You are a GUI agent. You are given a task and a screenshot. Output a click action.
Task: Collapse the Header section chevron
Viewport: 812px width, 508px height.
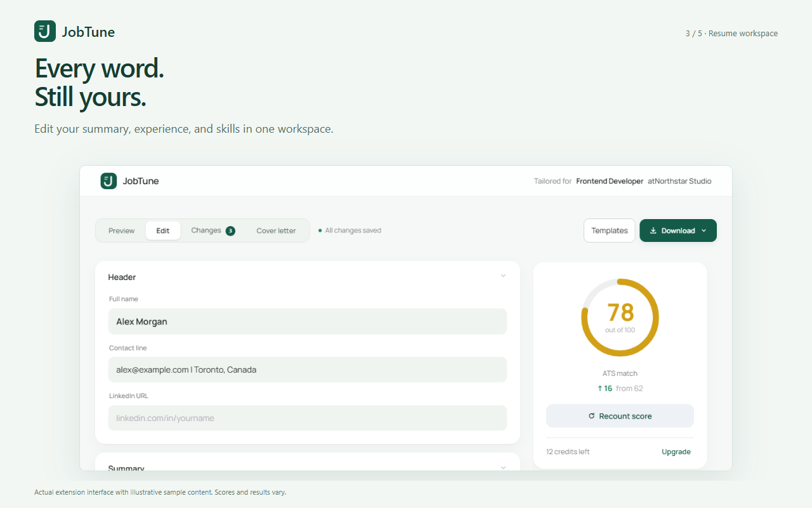503,276
